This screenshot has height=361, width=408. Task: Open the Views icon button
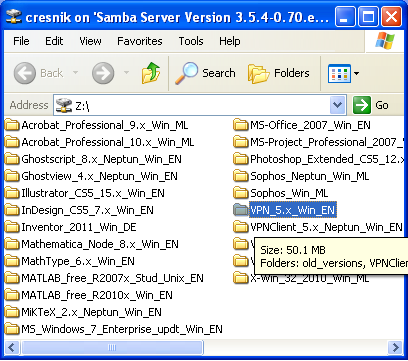(339, 73)
